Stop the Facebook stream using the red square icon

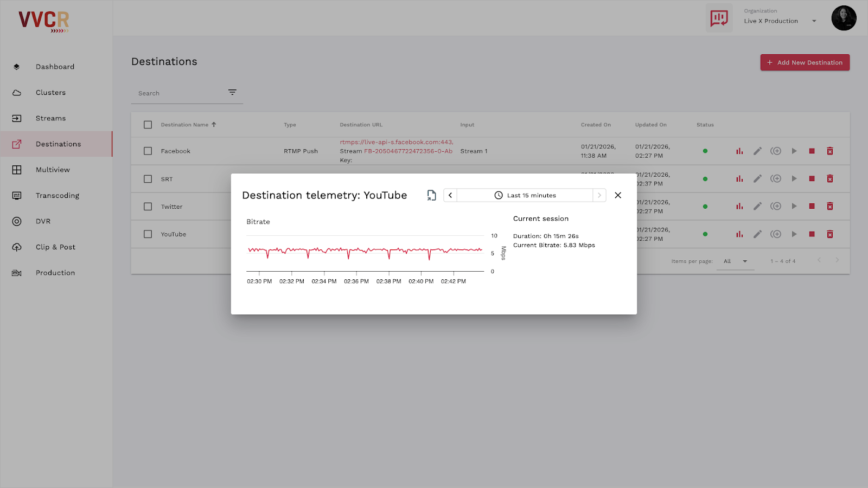click(x=812, y=151)
